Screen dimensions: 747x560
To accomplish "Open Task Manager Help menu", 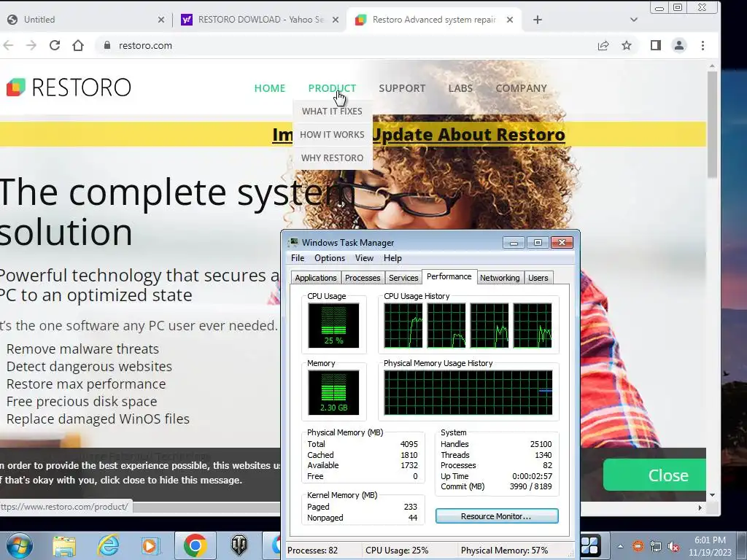I will click(x=392, y=257).
